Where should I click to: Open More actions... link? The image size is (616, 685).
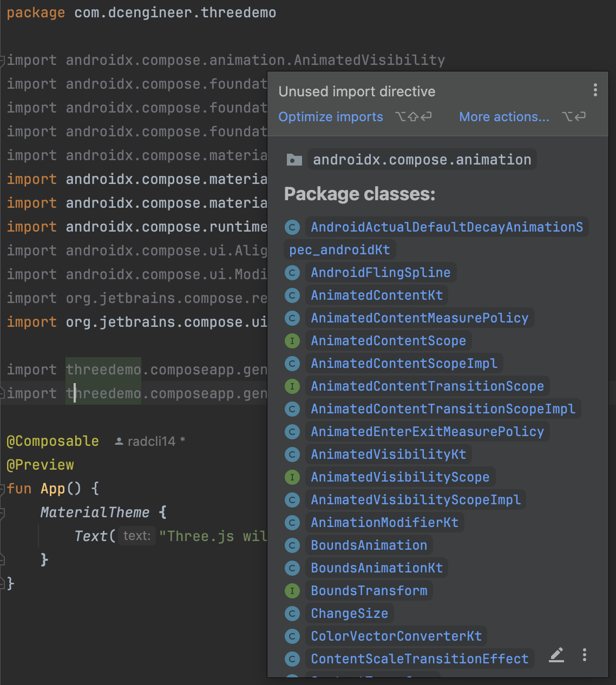(504, 117)
